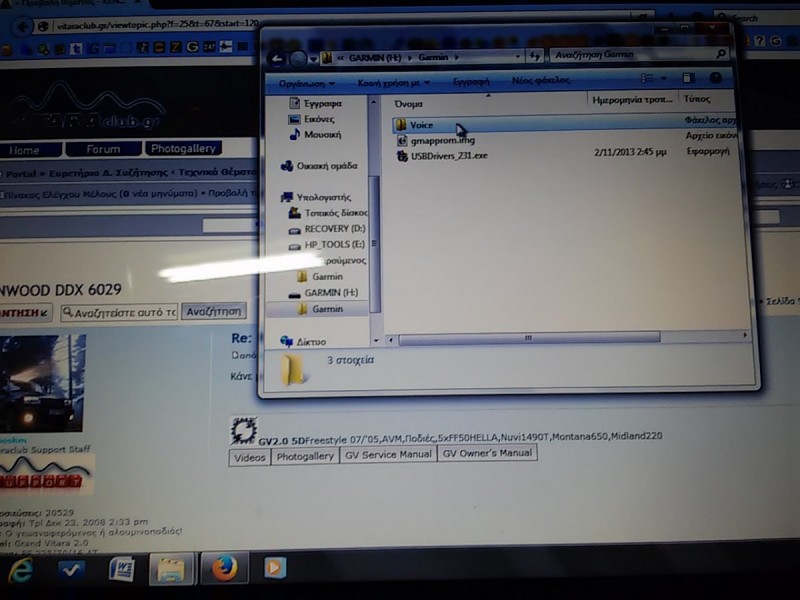The image size is (800, 600).
Task: Open Κοινή χρήση με dropdown
Action: point(393,82)
